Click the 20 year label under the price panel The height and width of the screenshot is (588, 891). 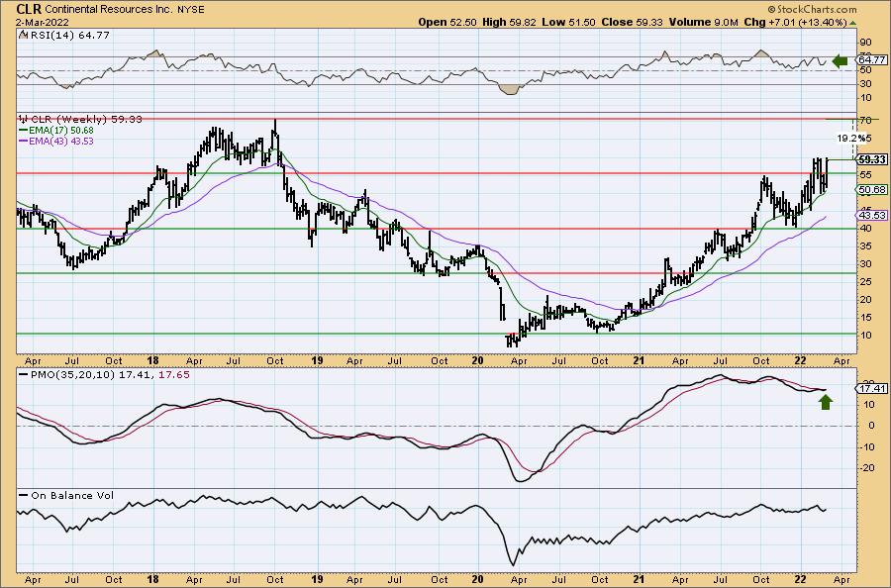(477, 360)
